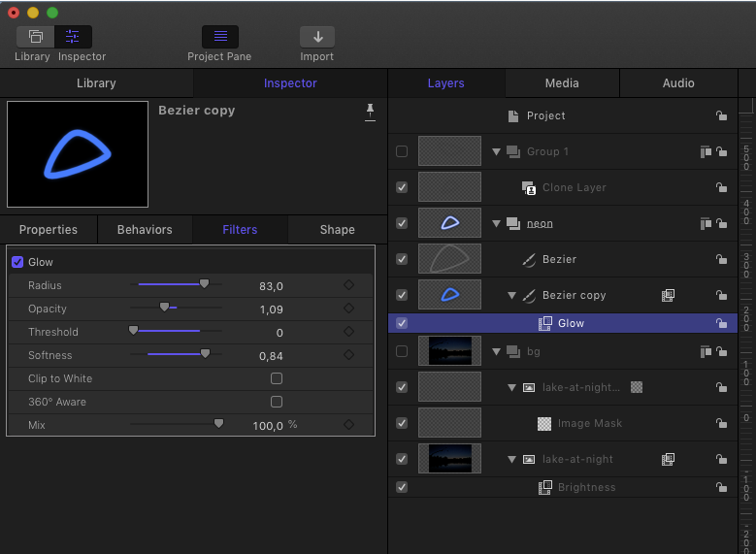Click the Mix slider handle
756x554 pixels.
(218, 424)
